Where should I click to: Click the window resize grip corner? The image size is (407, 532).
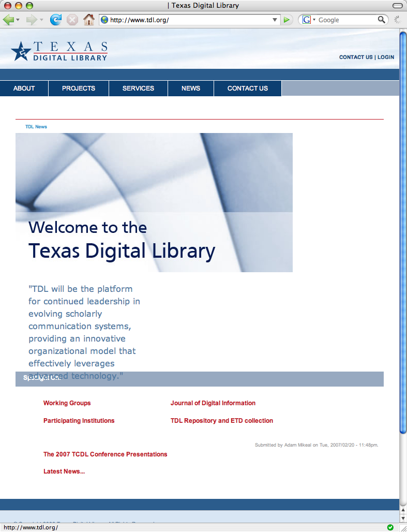click(x=403, y=527)
